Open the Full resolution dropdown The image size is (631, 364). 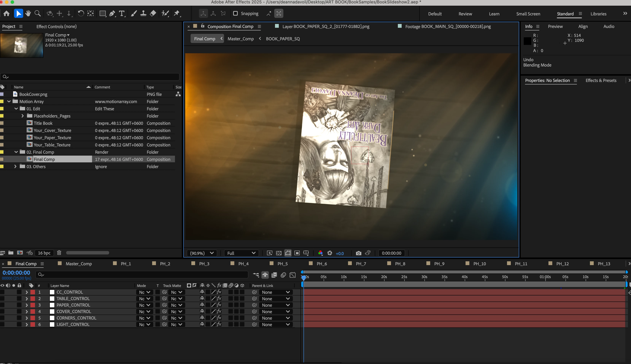pos(241,253)
